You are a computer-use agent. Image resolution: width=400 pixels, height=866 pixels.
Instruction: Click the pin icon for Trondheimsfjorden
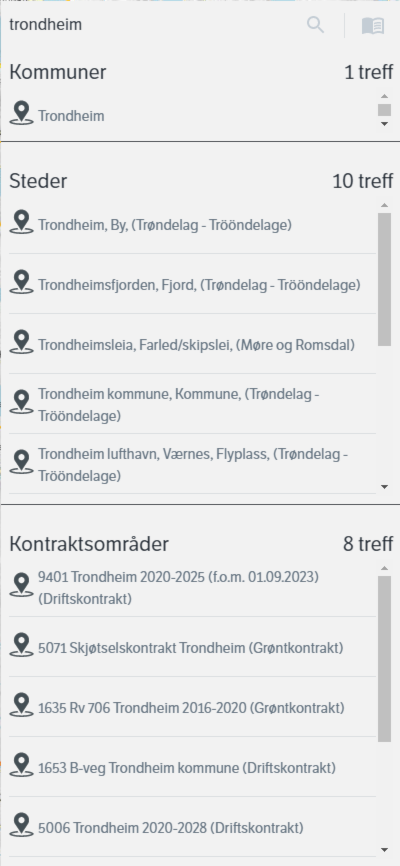(22, 282)
